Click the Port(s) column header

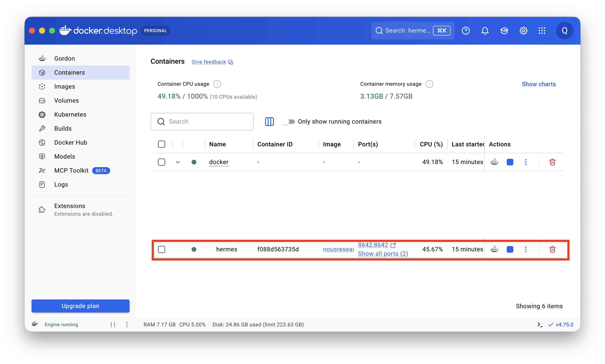click(368, 144)
